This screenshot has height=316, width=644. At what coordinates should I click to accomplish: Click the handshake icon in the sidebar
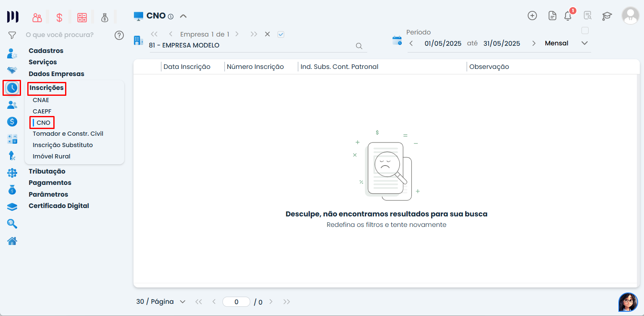click(12, 70)
